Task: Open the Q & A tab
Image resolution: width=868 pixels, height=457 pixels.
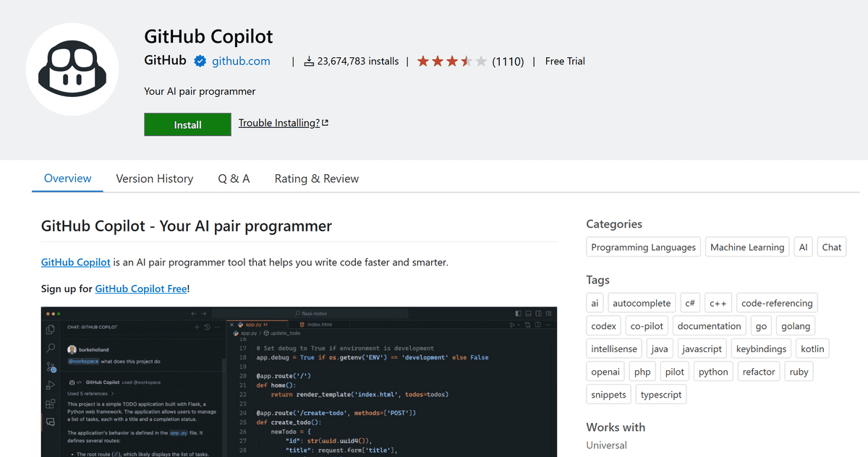Action: click(x=234, y=179)
